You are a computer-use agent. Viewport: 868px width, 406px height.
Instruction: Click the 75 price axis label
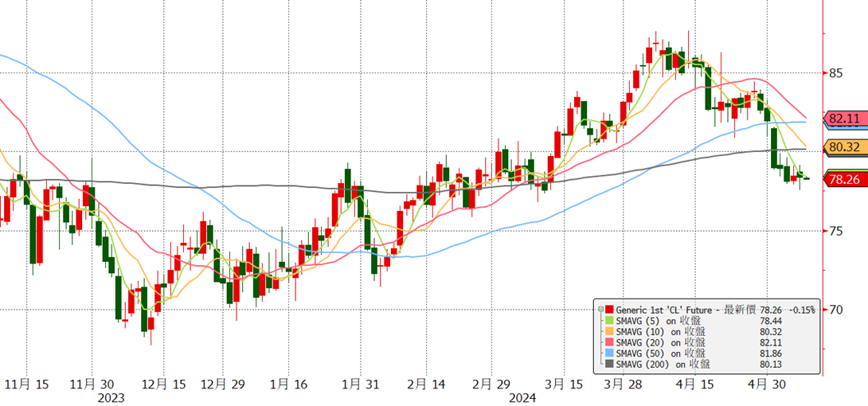tap(836, 231)
